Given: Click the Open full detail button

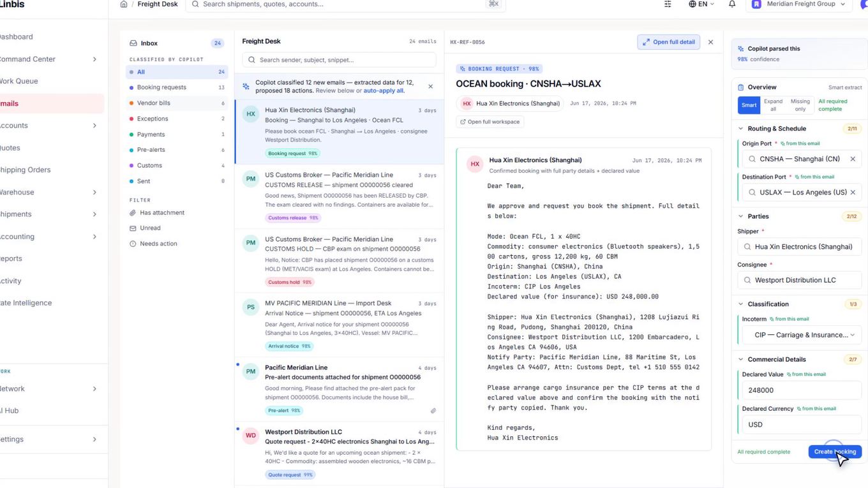Looking at the screenshot, I should 668,42.
